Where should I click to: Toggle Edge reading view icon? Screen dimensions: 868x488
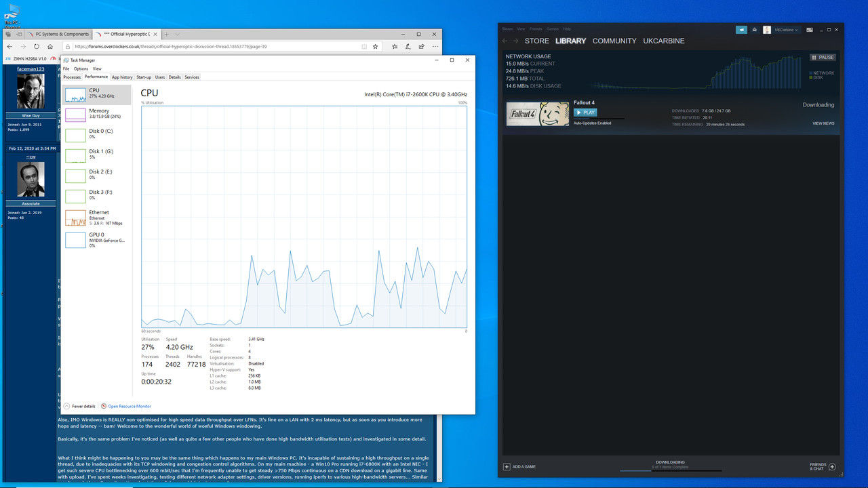coord(364,47)
